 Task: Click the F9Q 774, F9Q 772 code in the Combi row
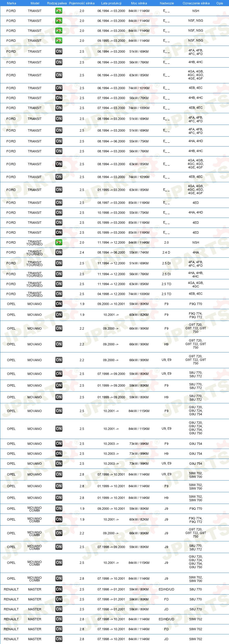[196, 520]
